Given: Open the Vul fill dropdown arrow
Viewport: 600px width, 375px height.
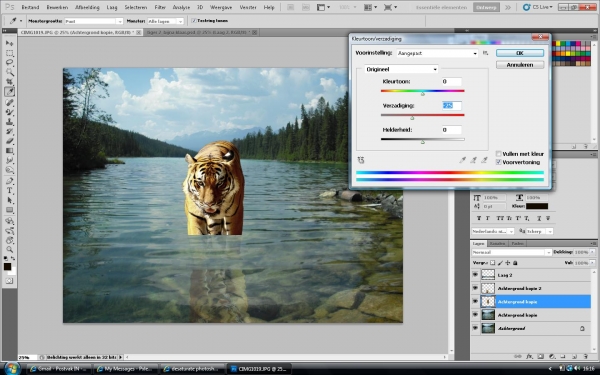Looking at the screenshot, I should (592, 263).
